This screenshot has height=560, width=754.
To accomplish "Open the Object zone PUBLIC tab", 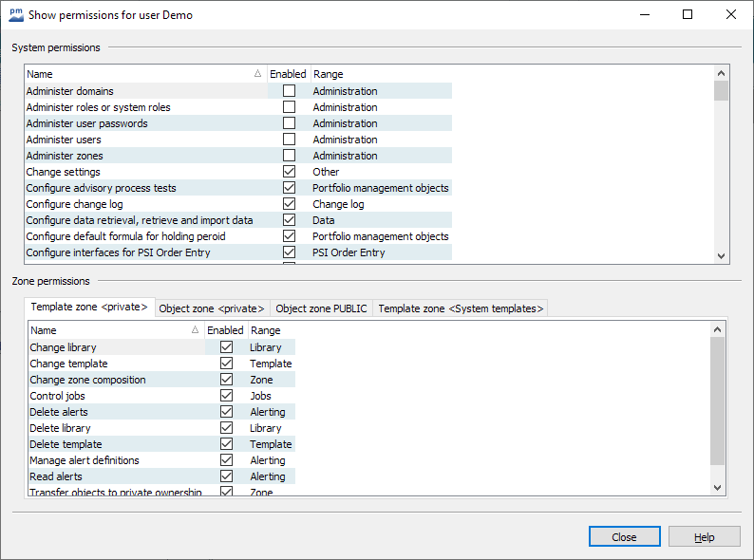I will coord(321,308).
